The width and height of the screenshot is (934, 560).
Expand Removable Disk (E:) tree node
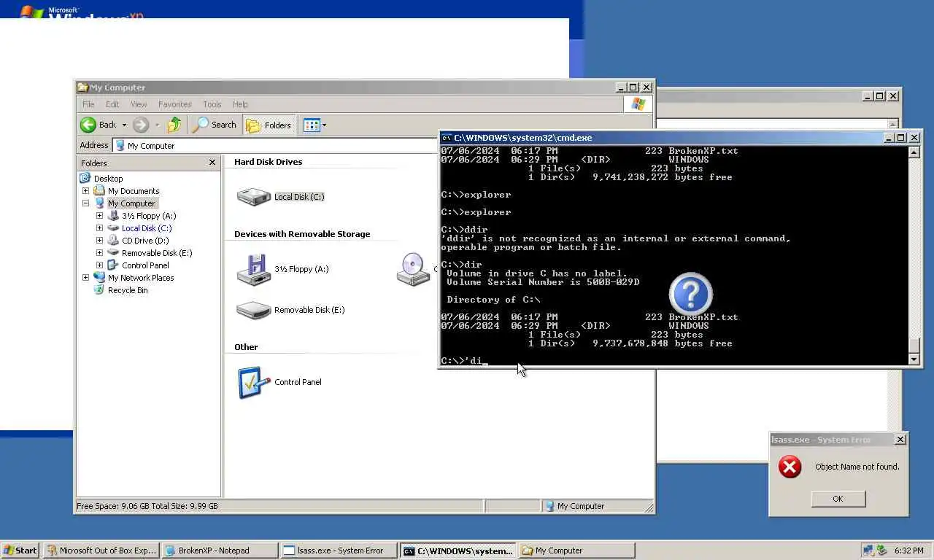pos(99,253)
